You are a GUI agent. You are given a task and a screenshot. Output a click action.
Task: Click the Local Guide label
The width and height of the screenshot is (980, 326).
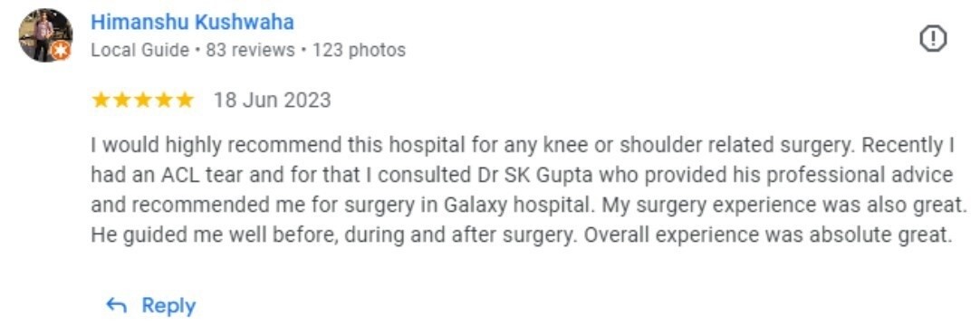[140, 50]
